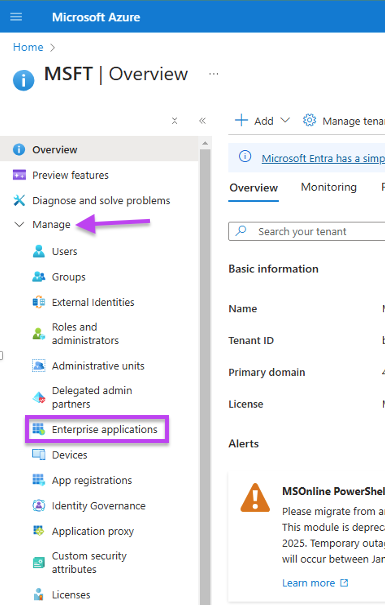Click the sidebar scrollbar up arrow
Viewport: 385px width, 605px height.
(205, 143)
